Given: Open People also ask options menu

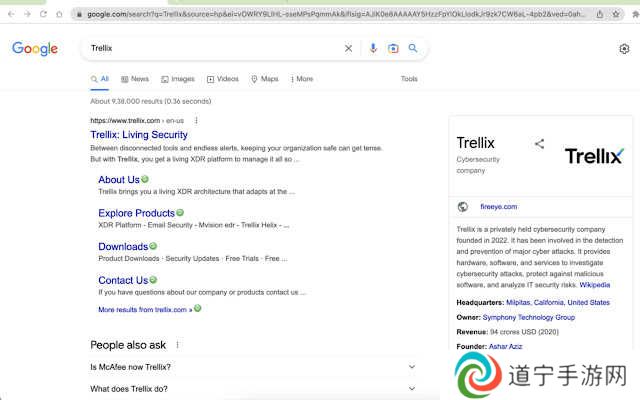Looking at the screenshot, I should (x=178, y=345).
